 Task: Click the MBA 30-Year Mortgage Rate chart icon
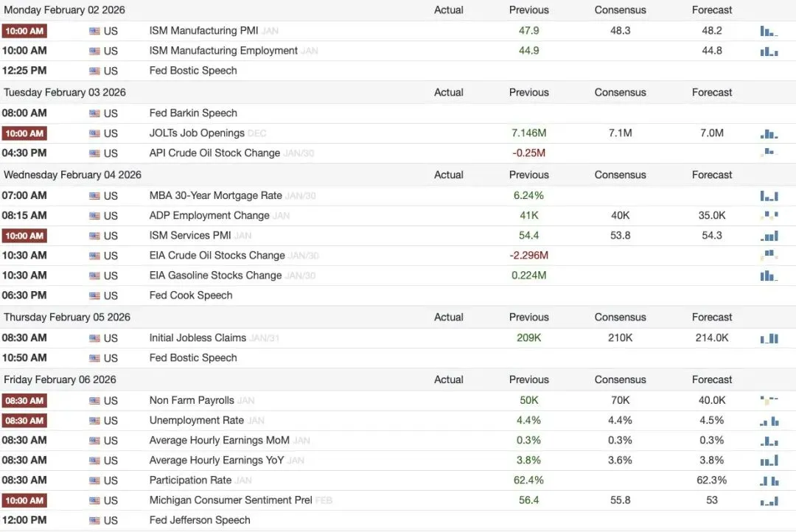(x=769, y=196)
